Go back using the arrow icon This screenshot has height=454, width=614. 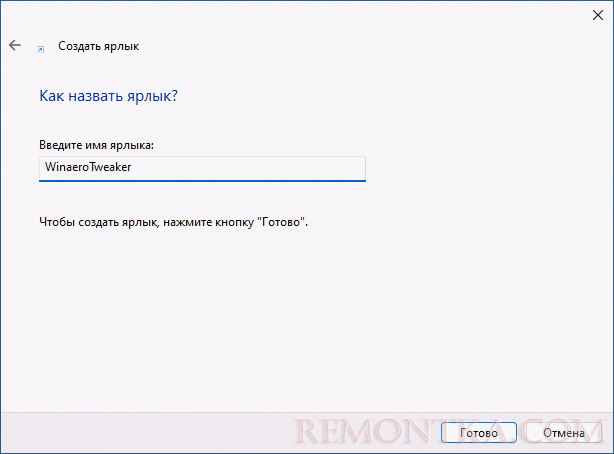(x=15, y=45)
